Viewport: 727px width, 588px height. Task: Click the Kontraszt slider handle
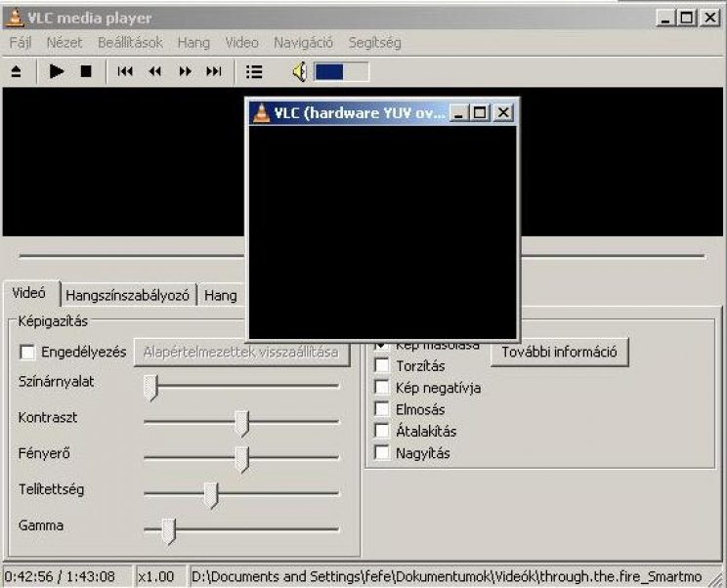point(241,424)
